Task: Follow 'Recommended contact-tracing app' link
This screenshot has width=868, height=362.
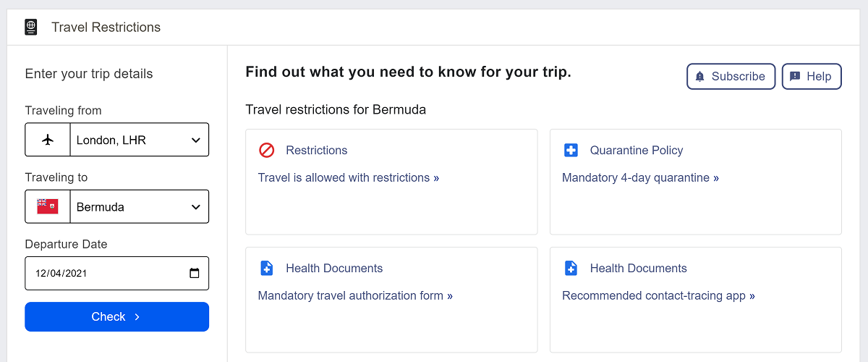Action: pos(658,296)
